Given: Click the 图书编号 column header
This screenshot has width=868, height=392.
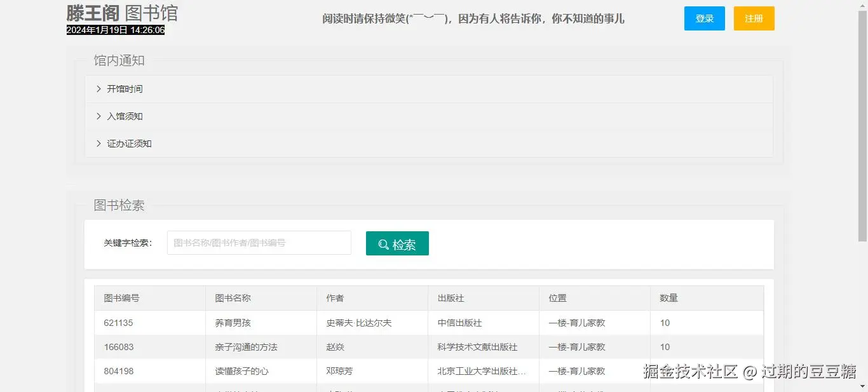Looking at the screenshot, I should point(150,298).
